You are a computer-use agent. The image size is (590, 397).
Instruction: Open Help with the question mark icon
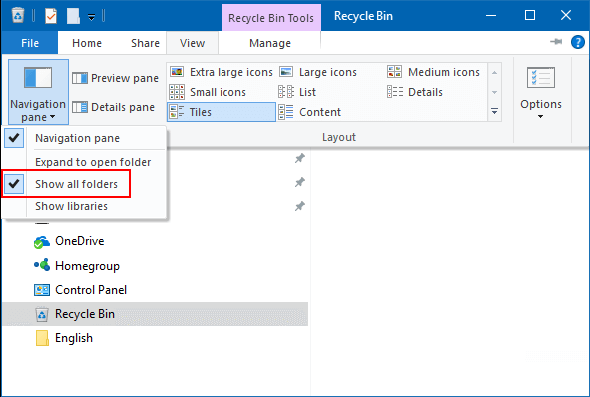[578, 42]
